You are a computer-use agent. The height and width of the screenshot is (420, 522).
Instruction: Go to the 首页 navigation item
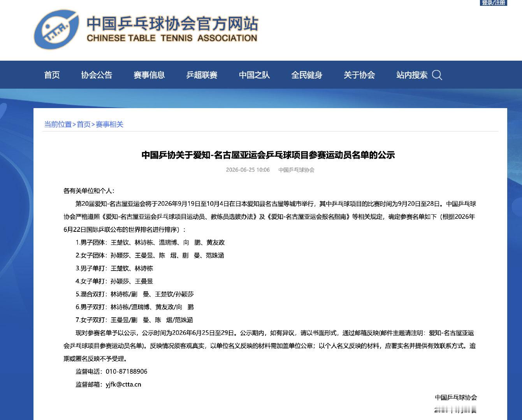click(x=52, y=75)
